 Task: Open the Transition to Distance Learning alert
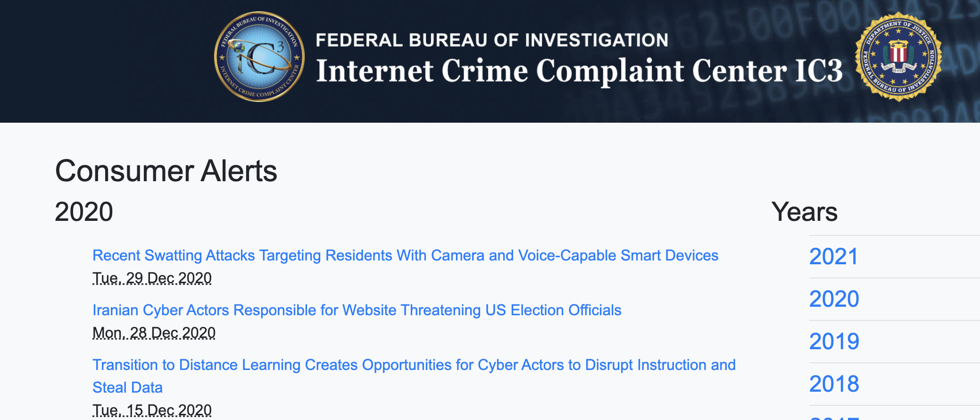(414, 365)
